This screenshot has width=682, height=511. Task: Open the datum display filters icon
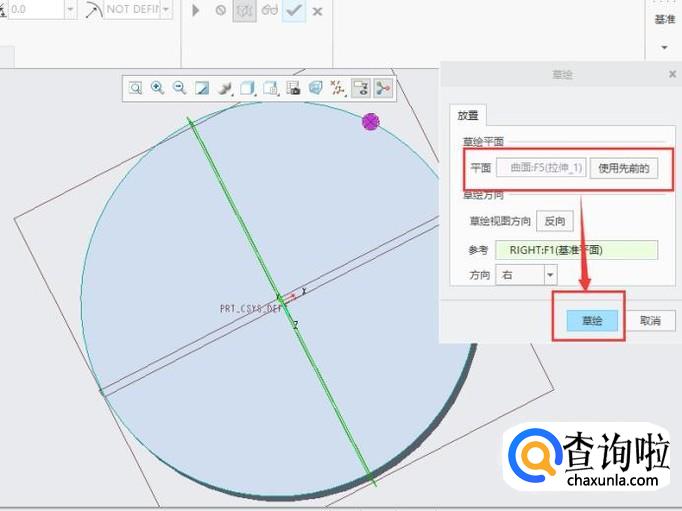click(337, 88)
